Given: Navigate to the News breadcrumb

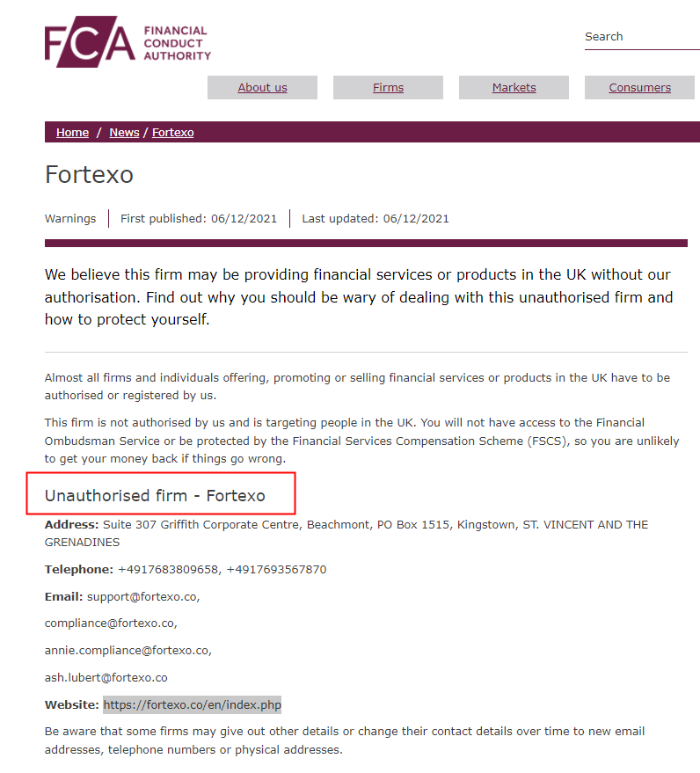Looking at the screenshot, I should (124, 133).
